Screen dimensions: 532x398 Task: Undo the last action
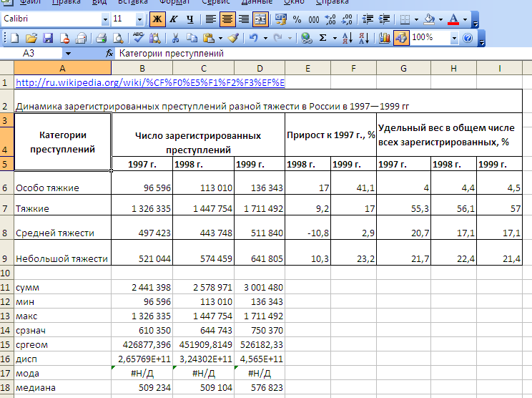click(253, 38)
